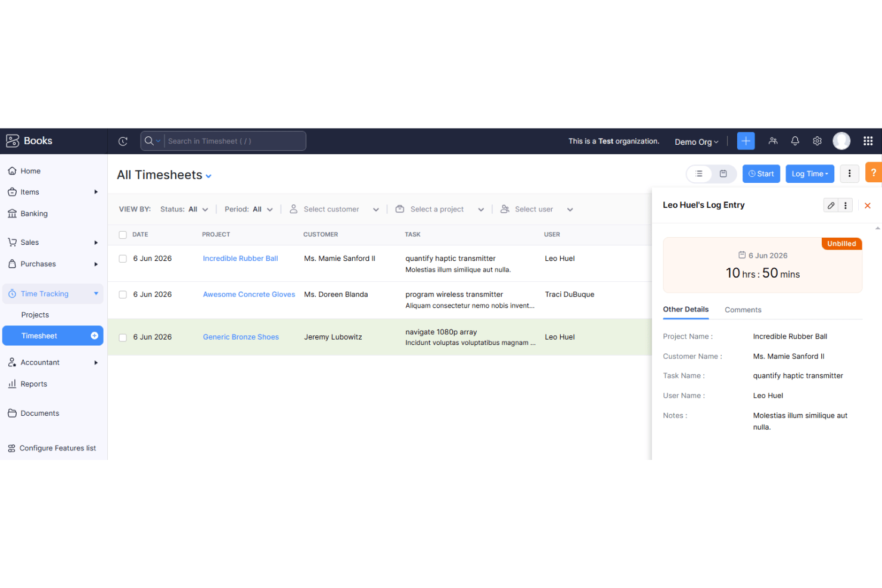This screenshot has width=882, height=588.
Task: Open the user profile avatar
Action: [841, 141]
